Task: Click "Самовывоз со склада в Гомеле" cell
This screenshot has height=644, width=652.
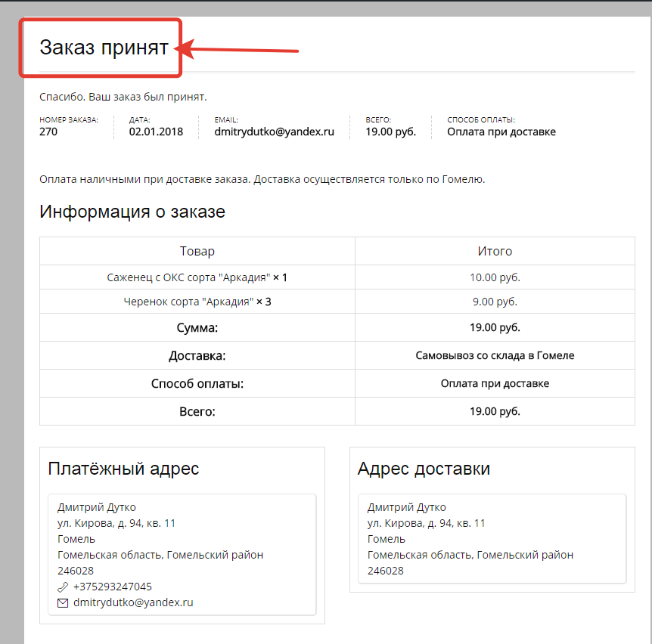Action: pyautogui.click(x=495, y=356)
